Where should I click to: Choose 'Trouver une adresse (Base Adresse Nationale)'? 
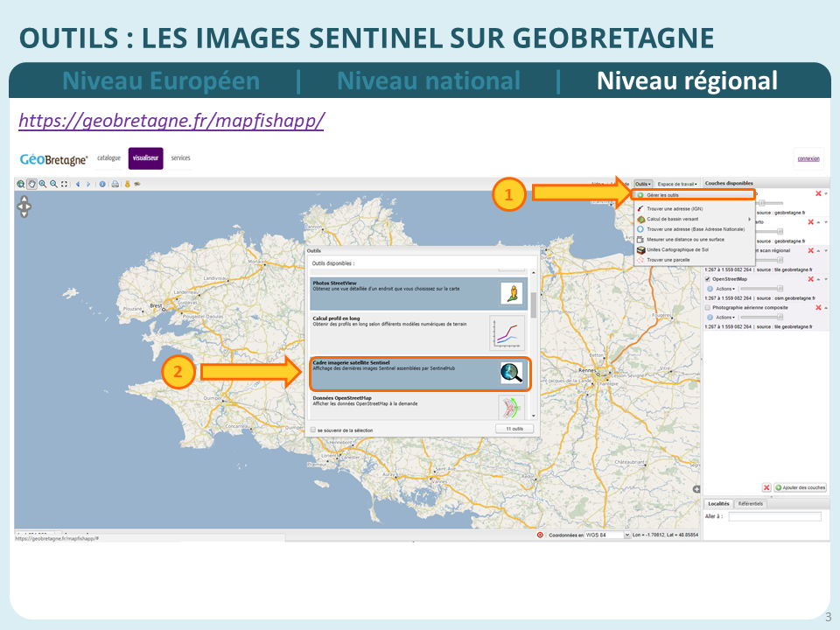tap(694, 229)
